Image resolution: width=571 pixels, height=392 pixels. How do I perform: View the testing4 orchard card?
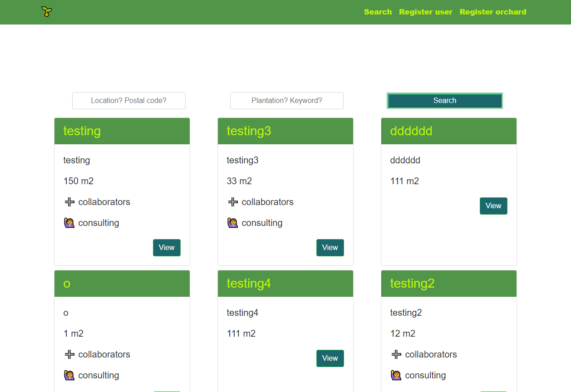coord(330,358)
